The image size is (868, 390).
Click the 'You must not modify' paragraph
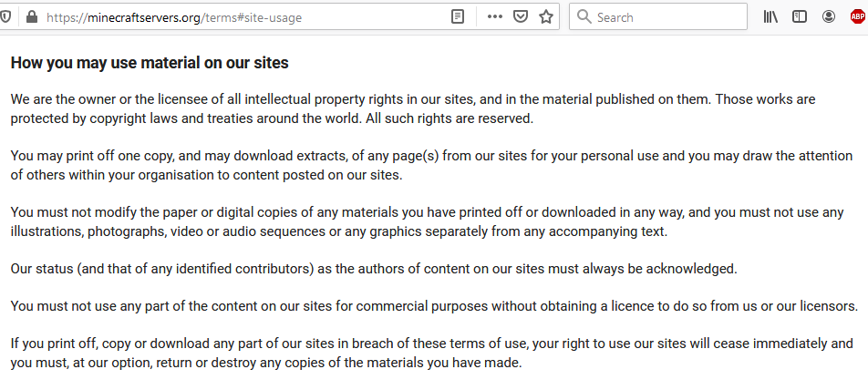(x=428, y=221)
